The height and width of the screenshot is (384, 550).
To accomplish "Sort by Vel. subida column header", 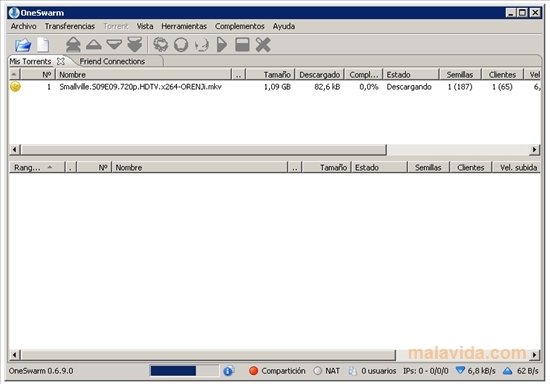I will 517,167.
